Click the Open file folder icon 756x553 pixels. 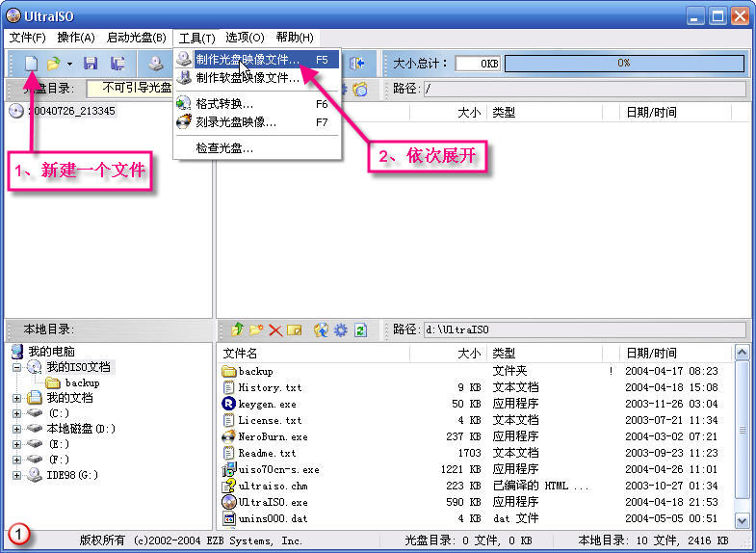point(53,64)
